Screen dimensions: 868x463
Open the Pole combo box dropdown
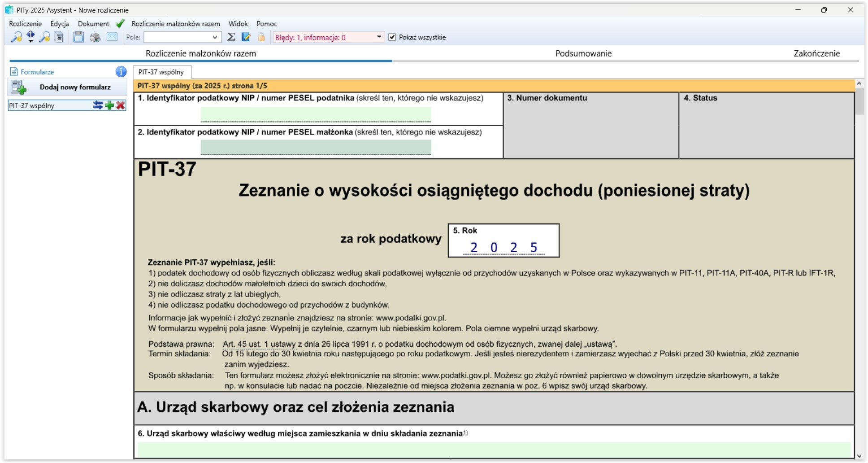[x=215, y=37]
